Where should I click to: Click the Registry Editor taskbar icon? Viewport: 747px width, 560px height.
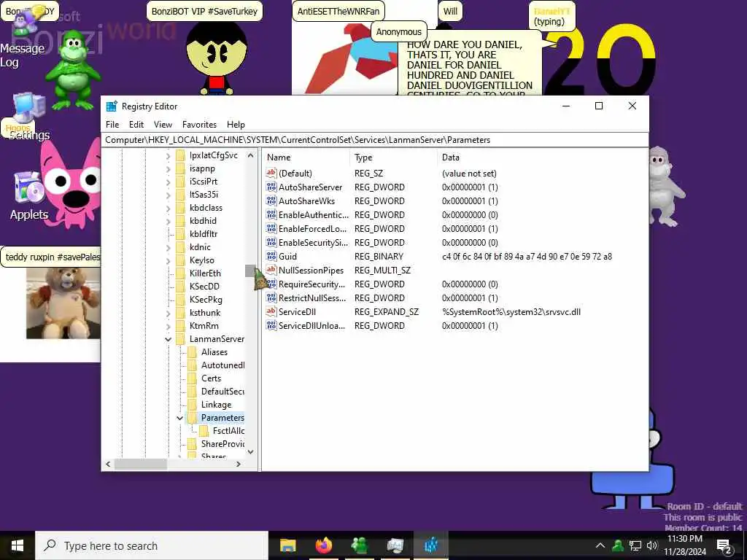(431, 545)
